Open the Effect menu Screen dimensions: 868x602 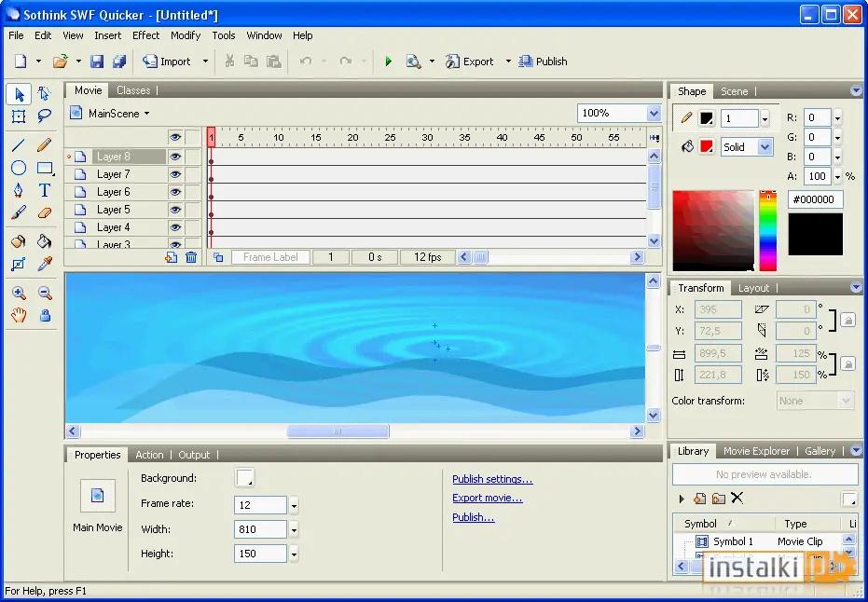click(x=145, y=35)
